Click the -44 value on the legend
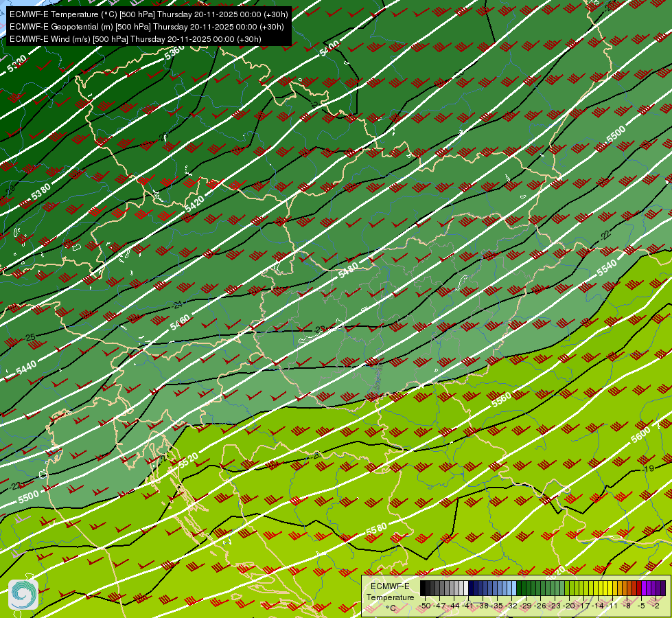This screenshot has height=618, width=672. [454, 606]
